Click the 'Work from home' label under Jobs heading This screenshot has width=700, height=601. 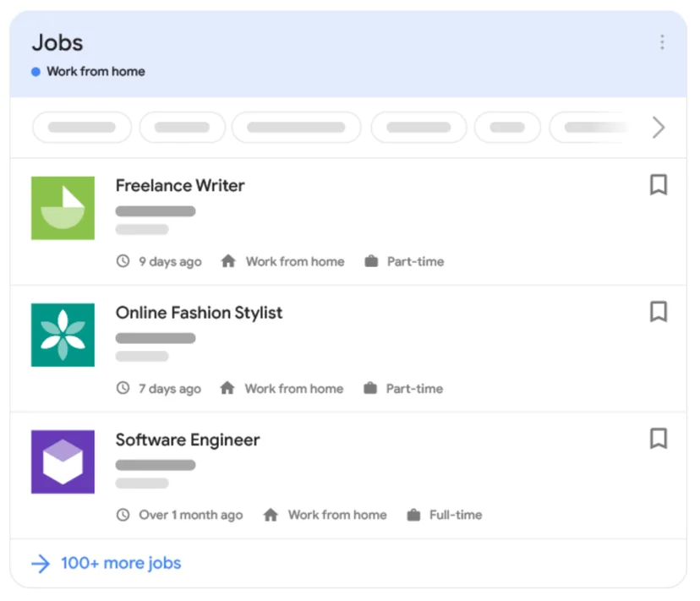pos(96,72)
